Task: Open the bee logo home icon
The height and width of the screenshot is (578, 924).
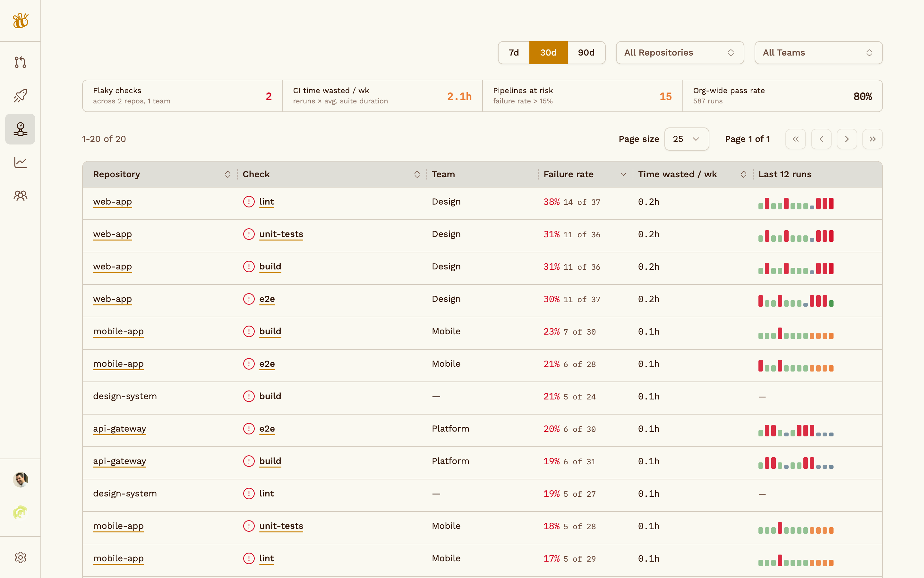Action: coord(21,21)
